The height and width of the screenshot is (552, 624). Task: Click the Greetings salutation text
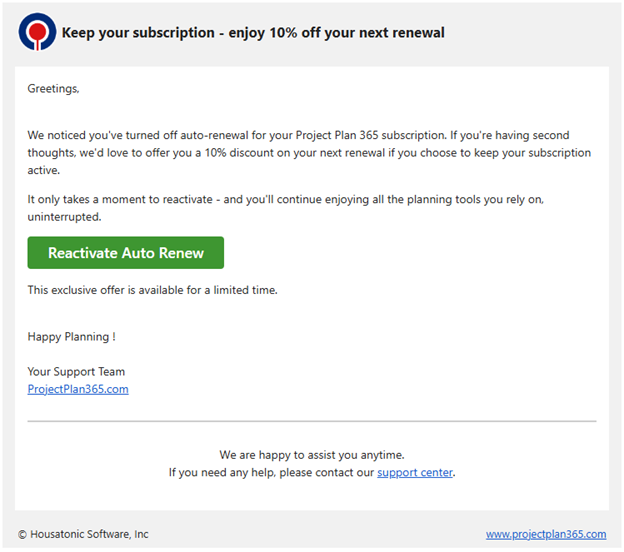[53, 89]
